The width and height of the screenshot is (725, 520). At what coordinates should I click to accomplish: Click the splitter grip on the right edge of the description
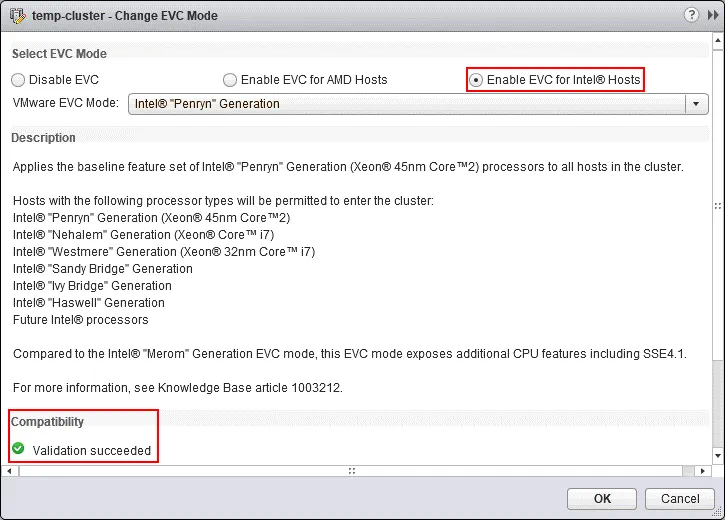coord(717,205)
